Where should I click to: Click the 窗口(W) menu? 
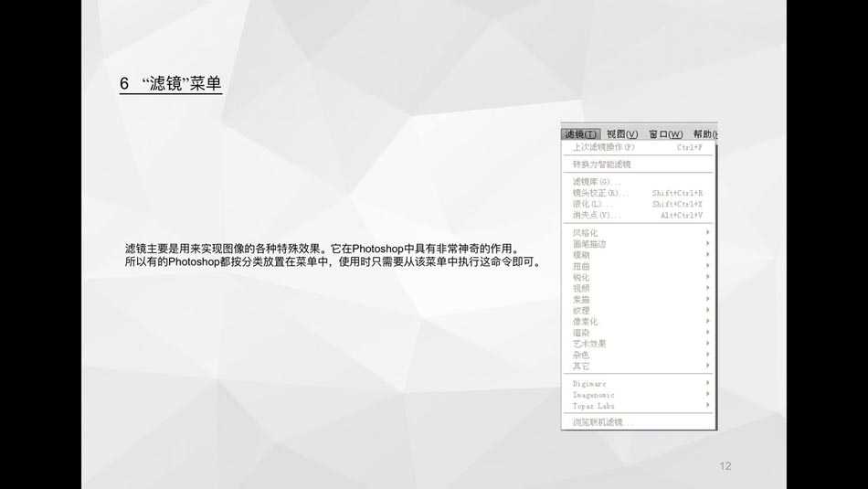tap(665, 134)
